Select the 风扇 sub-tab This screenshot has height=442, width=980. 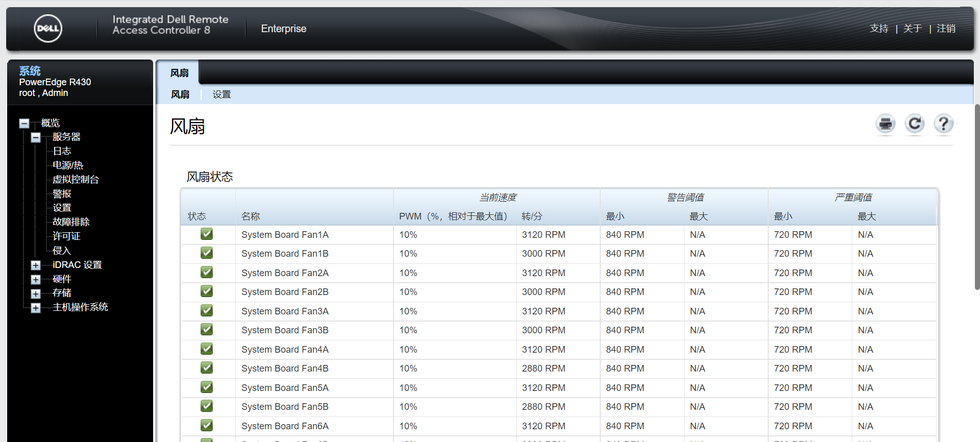click(180, 94)
